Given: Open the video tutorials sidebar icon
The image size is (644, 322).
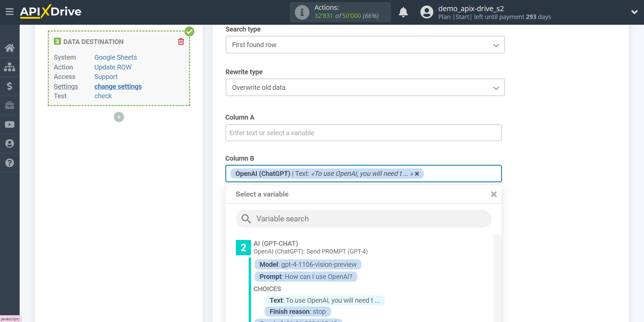Looking at the screenshot, I should pyautogui.click(x=9, y=124).
